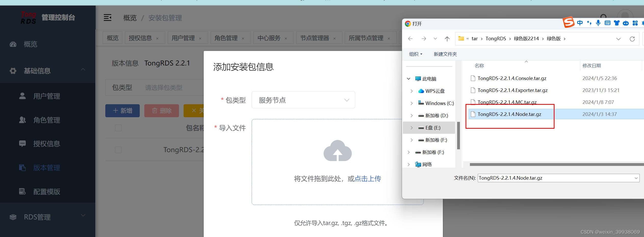644x237 pixels.
Task: Click the folder tree vertical scrollbar
Action: click(458, 136)
